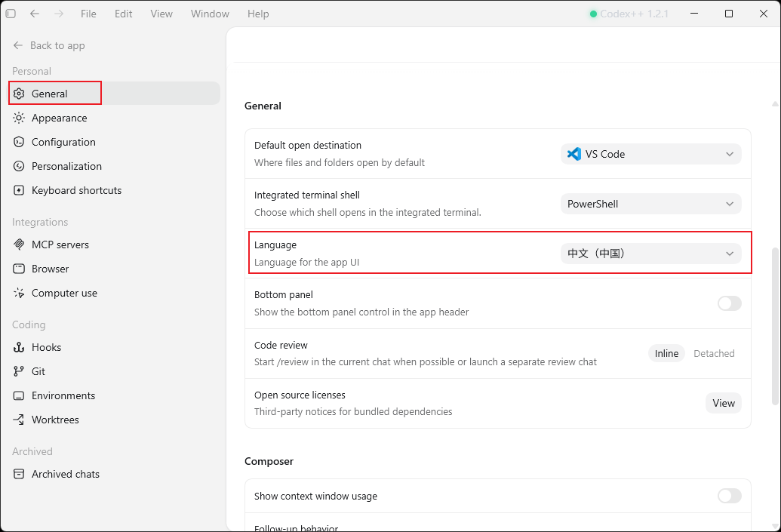Click the Hooks anchor icon
Screen dimensions: 781x532
click(x=19, y=347)
